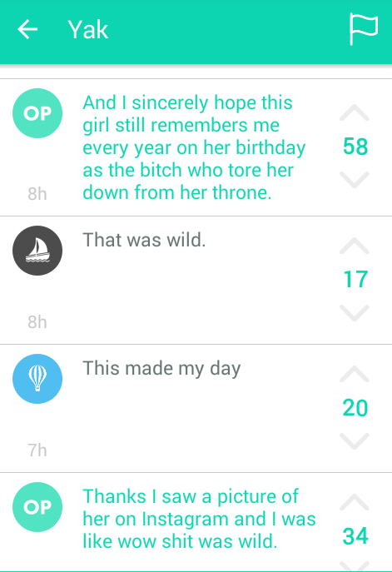The height and width of the screenshot is (572, 392).
Task: Downvote the comment with 58 points
Action: (x=355, y=180)
